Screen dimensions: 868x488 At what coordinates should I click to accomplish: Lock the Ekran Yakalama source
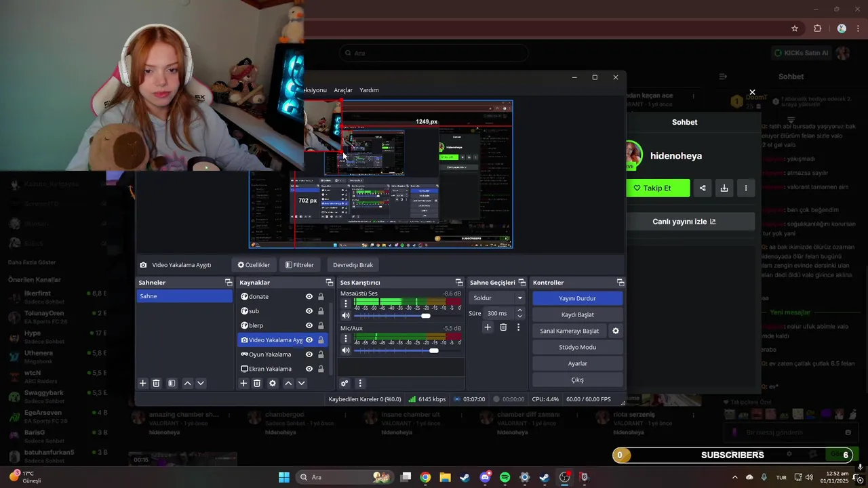[x=321, y=369]
